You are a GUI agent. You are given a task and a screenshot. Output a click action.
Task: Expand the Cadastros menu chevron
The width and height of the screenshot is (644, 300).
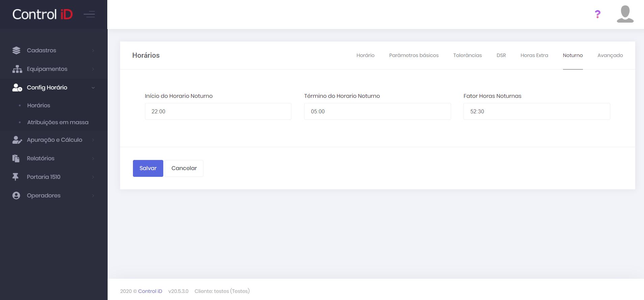(93, 51)
